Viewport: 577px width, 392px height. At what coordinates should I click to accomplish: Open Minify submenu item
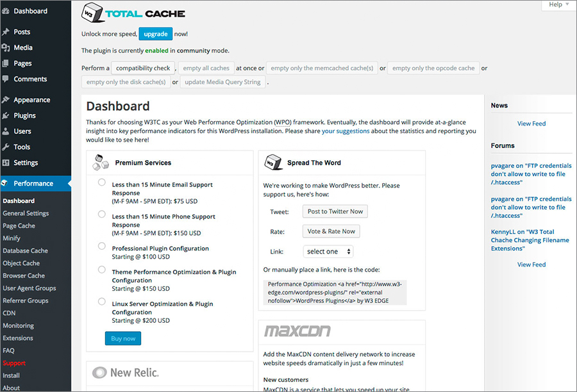click(12, 238)
